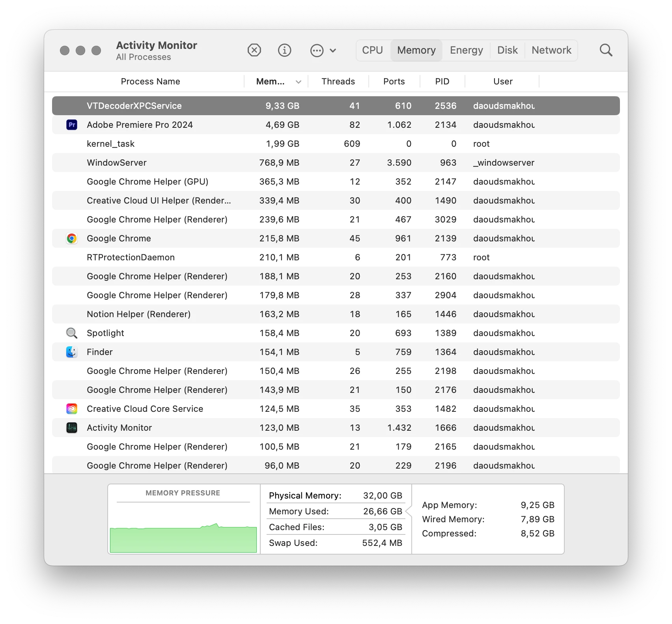Click the Swap Used 552,4 MB entry
This screenshot has width=672, height=624.
[x=336, y=543]
